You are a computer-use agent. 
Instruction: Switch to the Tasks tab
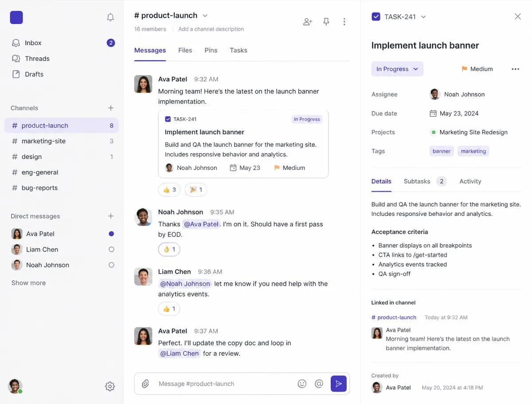tap(239, 50)
